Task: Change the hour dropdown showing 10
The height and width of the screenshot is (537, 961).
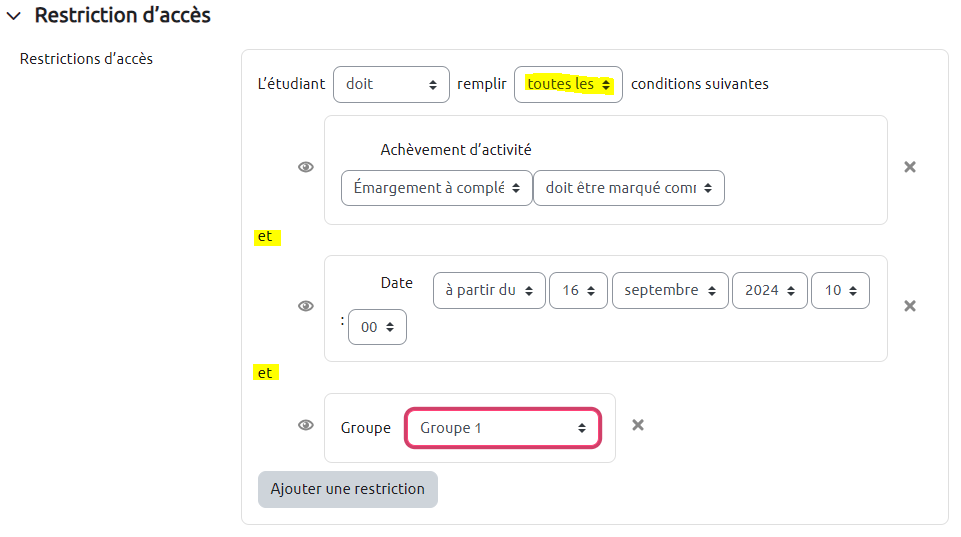Action: (x=840, y=291)
